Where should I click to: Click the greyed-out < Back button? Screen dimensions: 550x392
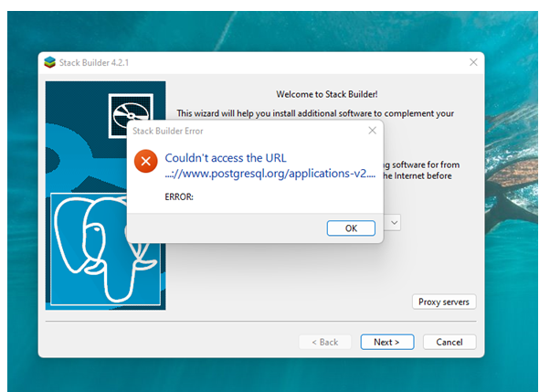pyautogui.click(x=324, y=342)
